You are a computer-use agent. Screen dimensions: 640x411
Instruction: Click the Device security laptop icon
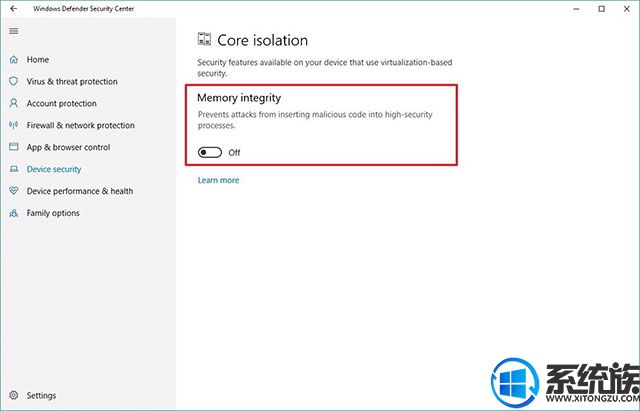(13, 169)
